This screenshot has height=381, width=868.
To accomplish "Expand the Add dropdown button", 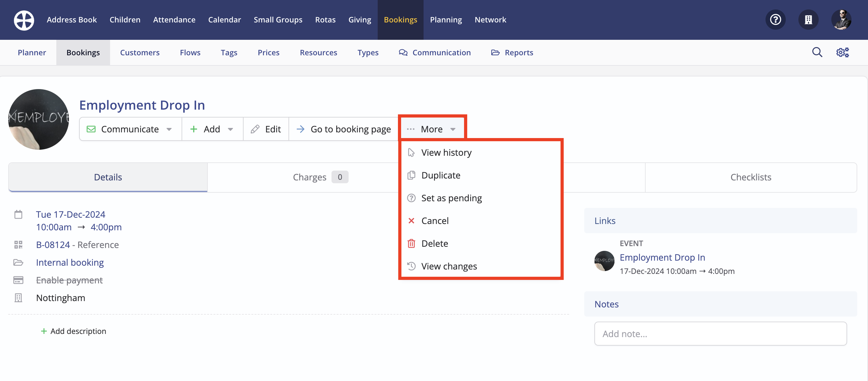I will [x=212, y=129].
